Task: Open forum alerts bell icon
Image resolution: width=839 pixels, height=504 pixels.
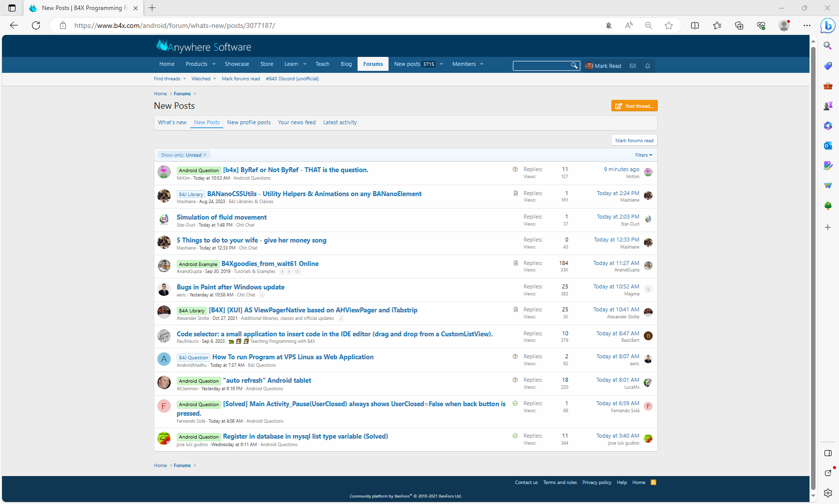Action: 648,66
